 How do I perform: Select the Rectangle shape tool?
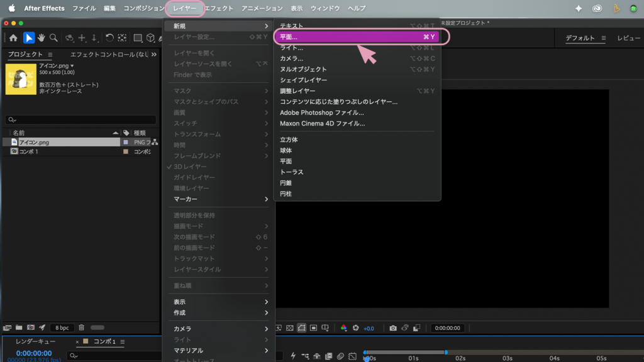[x=138, y=38]
